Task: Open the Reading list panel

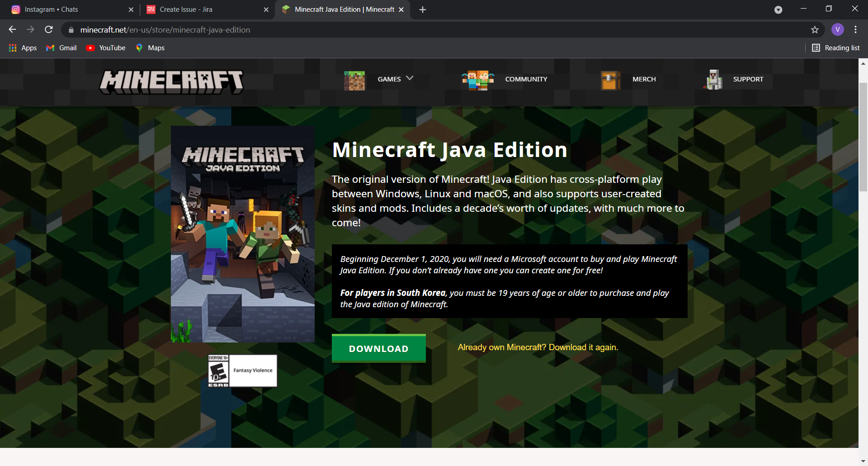Action: 835,48
